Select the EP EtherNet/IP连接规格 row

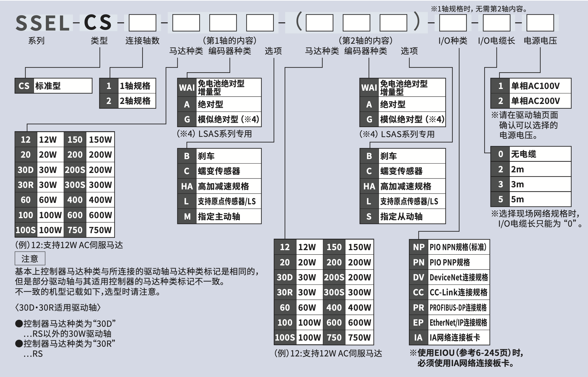click(450, 322)
